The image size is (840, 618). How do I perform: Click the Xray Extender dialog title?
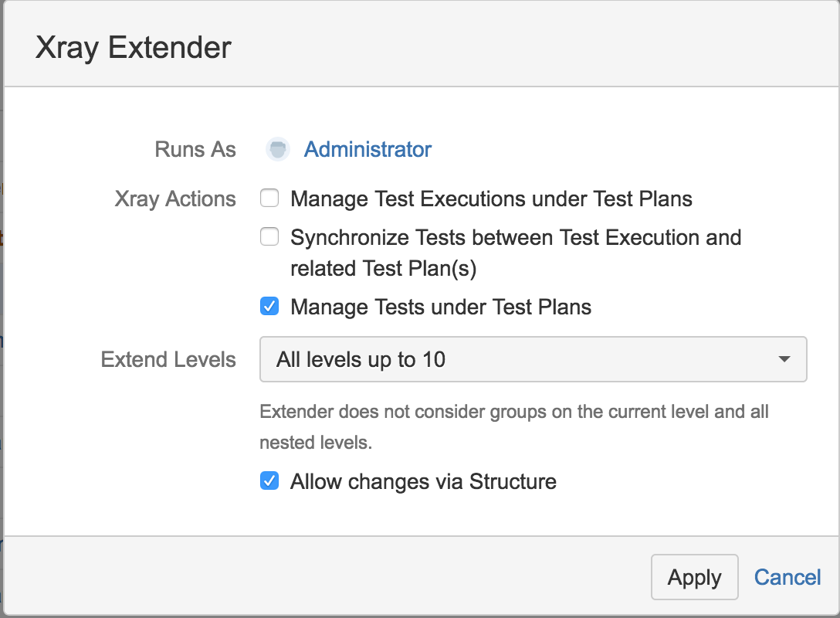tap(134, 47)
